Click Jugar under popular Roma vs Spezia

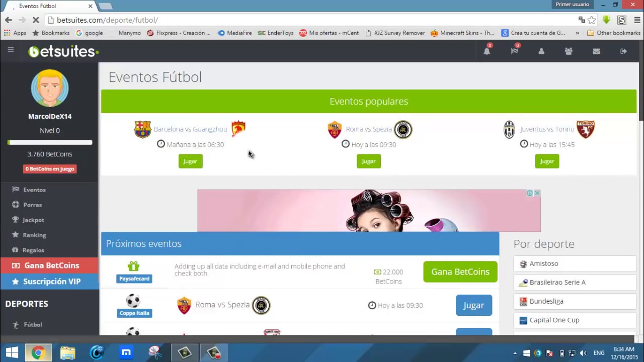[369, 161]
